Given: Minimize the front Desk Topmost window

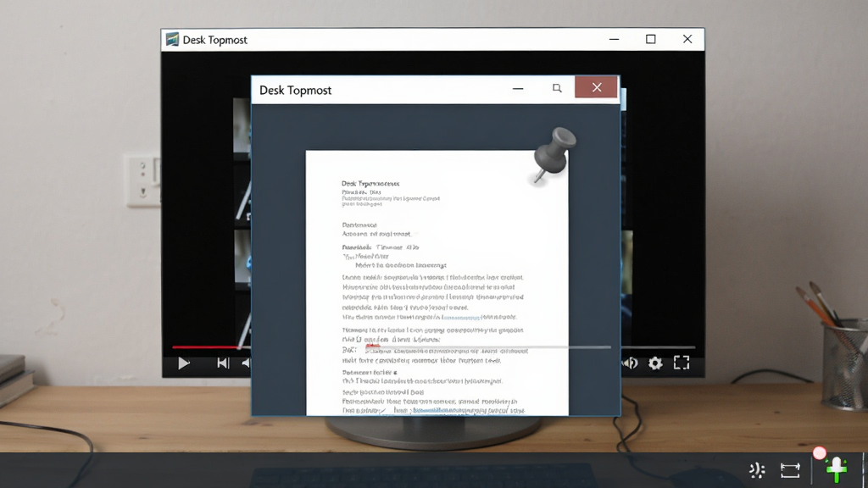Looking at the screenshot, I should tap(518, 88).
